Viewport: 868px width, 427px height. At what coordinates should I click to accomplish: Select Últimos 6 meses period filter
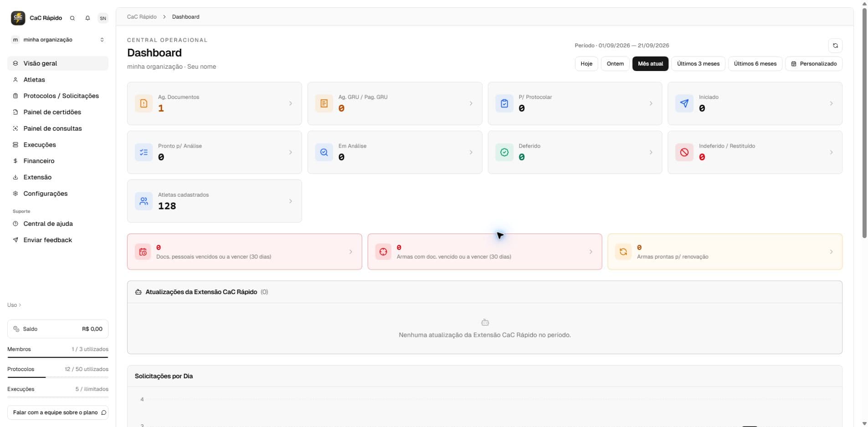(x=755, y=64)
